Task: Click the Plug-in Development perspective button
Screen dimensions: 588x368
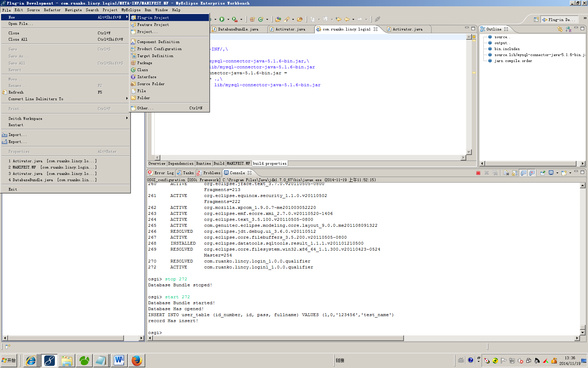Action: pyautogui.click(x=559, y=20)
